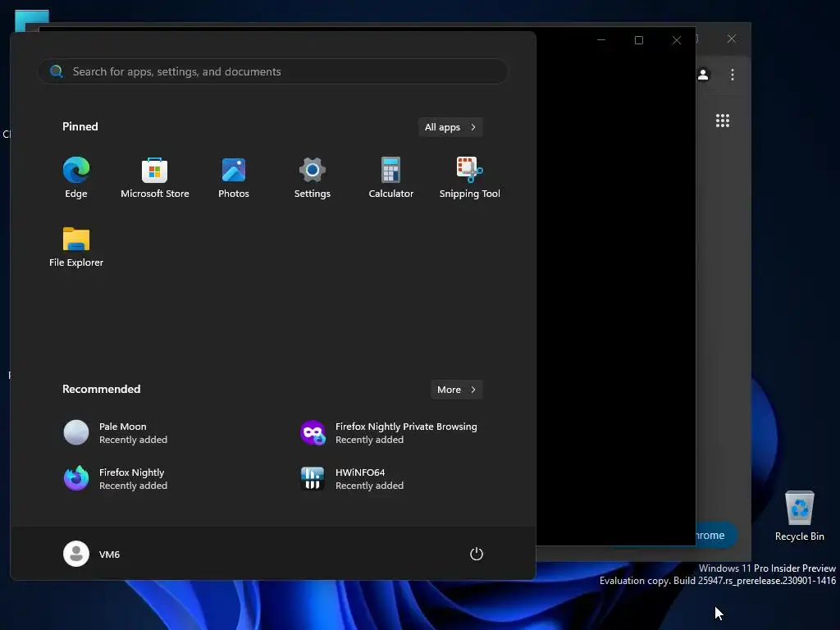Image resolution: width=840 pixels, height=630 pixels.
Task: Open Chrome profile icon in background window
Action: tap(703, 75)
